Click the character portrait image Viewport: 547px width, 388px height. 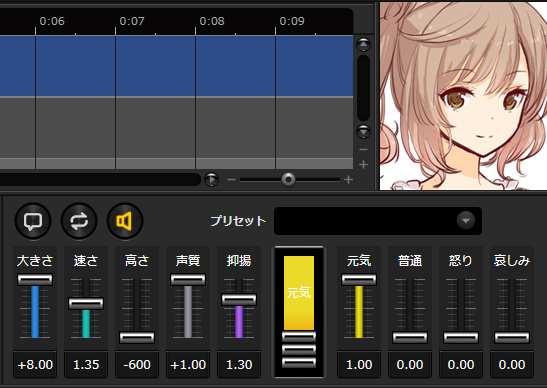coord(463,96)
